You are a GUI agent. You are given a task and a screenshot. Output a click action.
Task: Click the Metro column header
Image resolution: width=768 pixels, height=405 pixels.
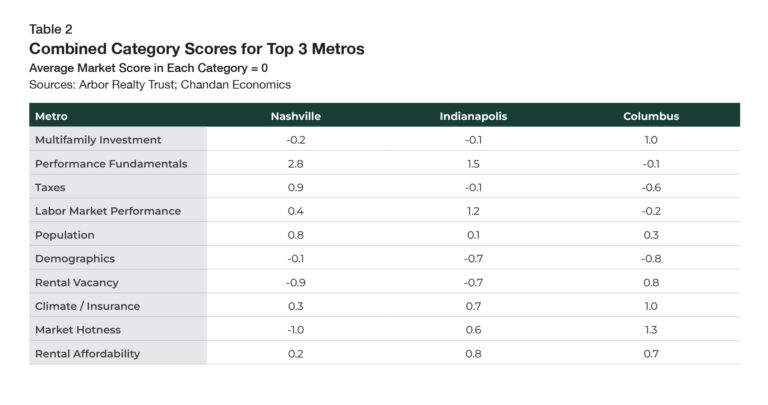coord(51,116)
